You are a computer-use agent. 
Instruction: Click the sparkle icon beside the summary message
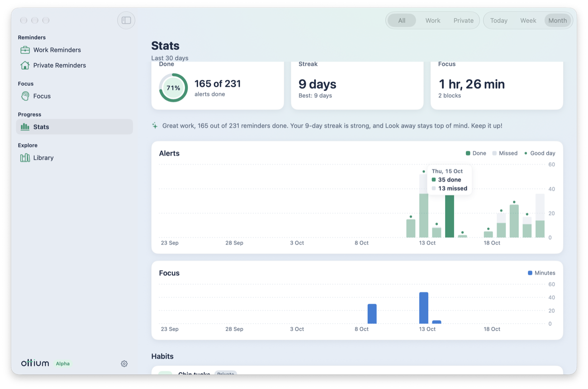(x=155, y=126)
